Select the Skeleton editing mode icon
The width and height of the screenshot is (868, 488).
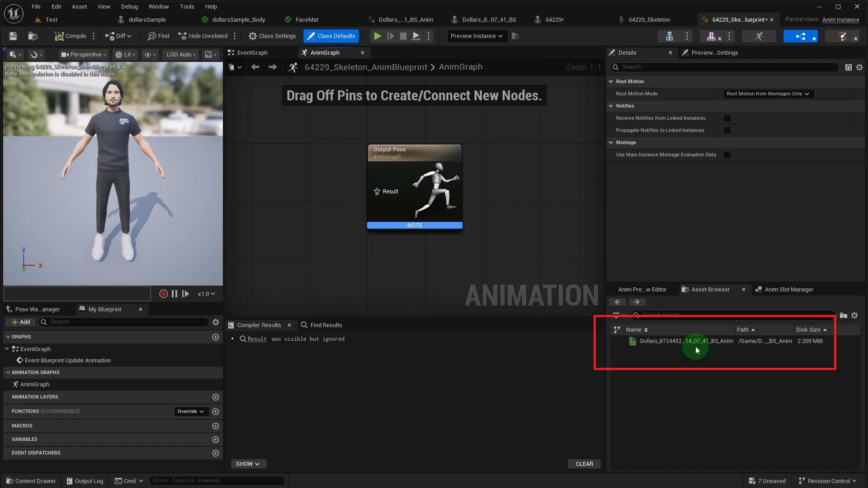pyautogui.click(x=669, y=36)
